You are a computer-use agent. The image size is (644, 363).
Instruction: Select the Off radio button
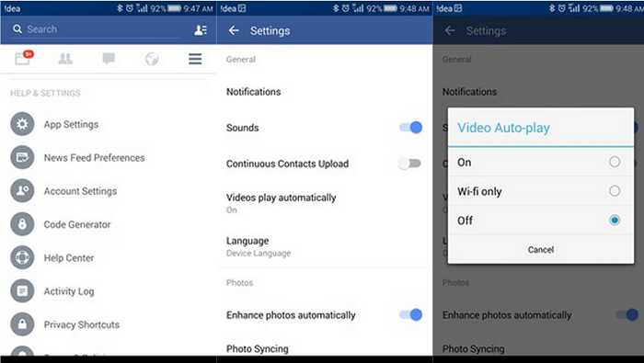[x=615, y=221]
